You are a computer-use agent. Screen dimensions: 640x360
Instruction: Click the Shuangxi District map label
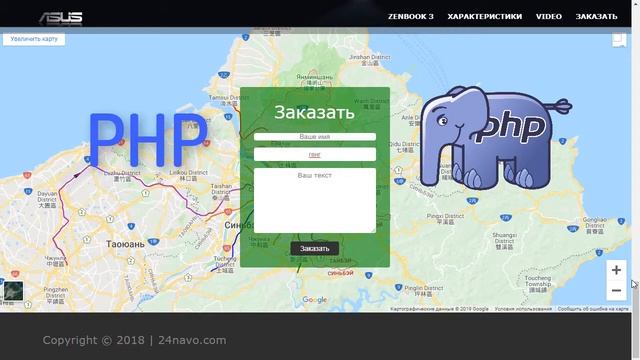pos(504,241)
